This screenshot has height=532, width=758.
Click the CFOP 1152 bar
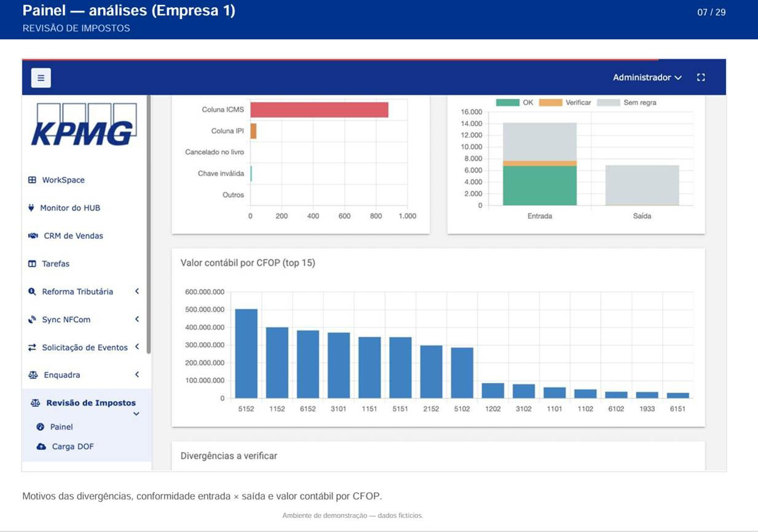coord(277,363)
